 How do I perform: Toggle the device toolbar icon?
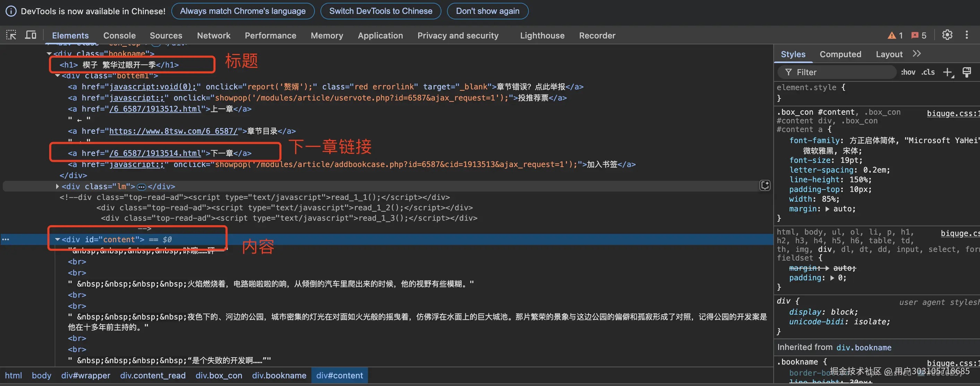(x=31, y=35)
